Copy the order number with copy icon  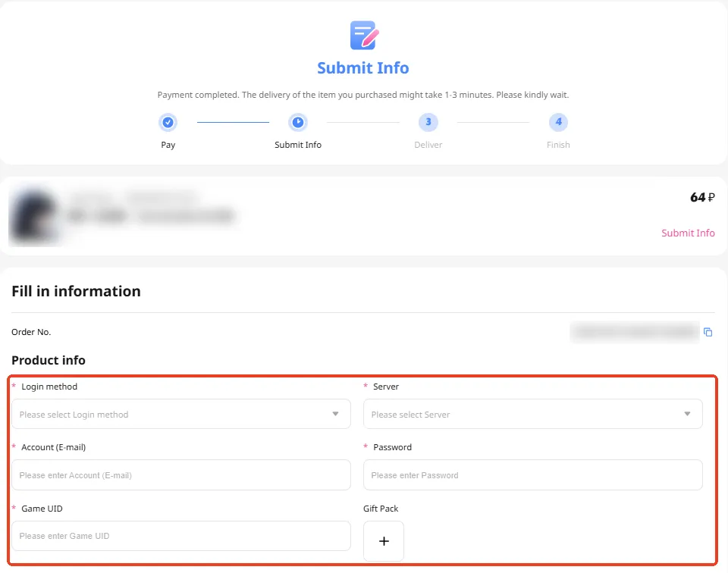click(708, 332)
